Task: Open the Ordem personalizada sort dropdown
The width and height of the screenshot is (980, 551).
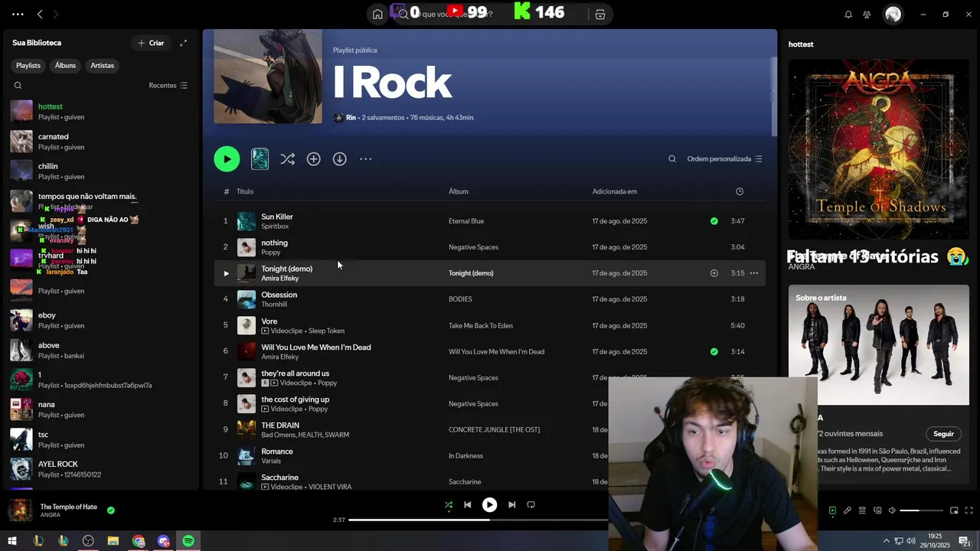Action: point(724,159)
